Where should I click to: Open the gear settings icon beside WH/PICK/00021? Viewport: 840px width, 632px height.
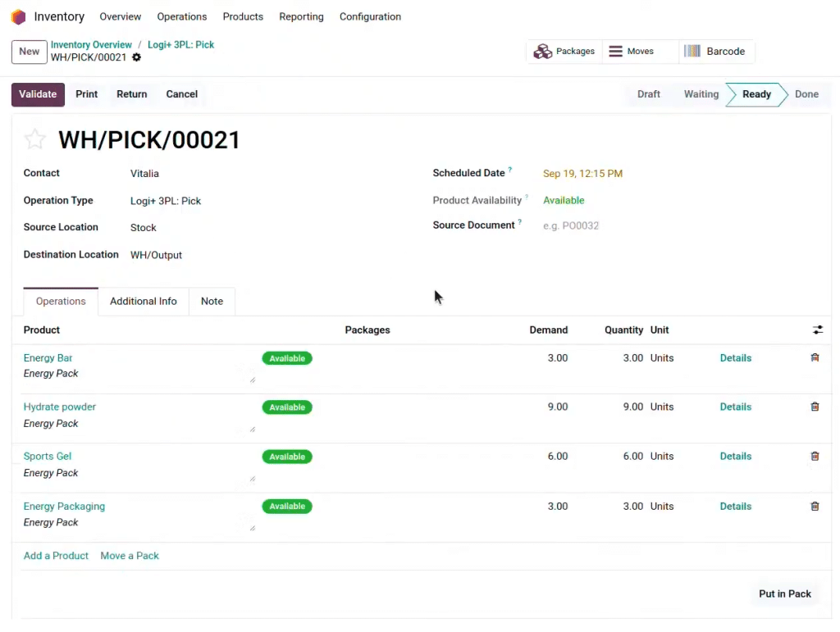pyautogui.click(x=136, y=57)
